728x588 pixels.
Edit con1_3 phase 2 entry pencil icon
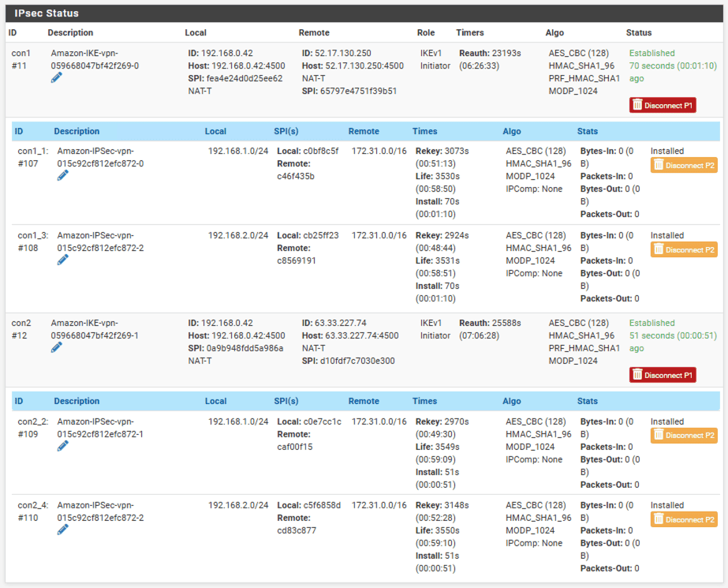click(62, 260)
